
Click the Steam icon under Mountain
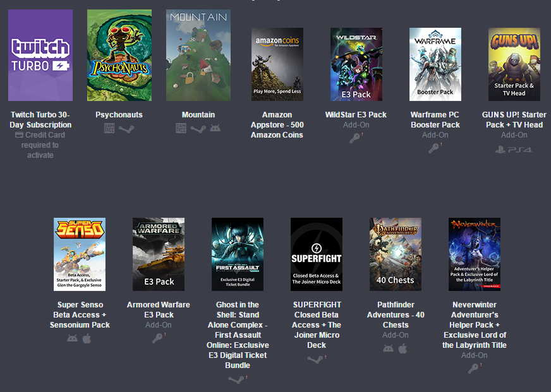tap(198, 129)
